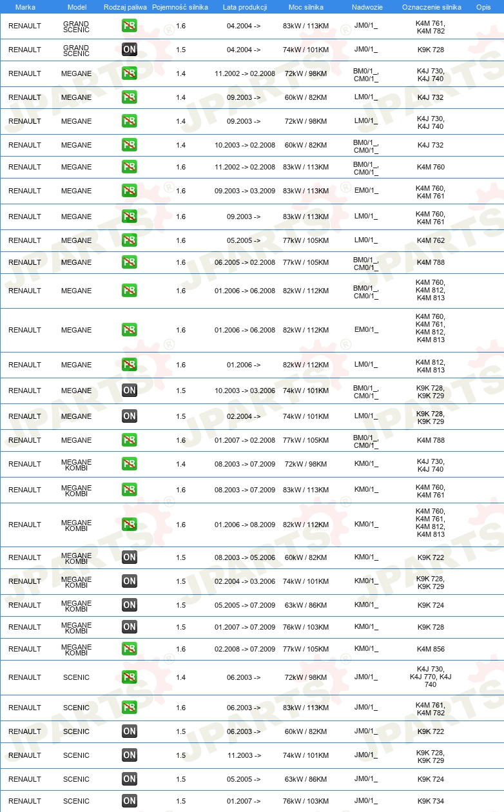Click PB icon for Megane 01.2006->06.2008 EM0/1_ row
This screenshot has height=812, width=504.
(129, 330)
